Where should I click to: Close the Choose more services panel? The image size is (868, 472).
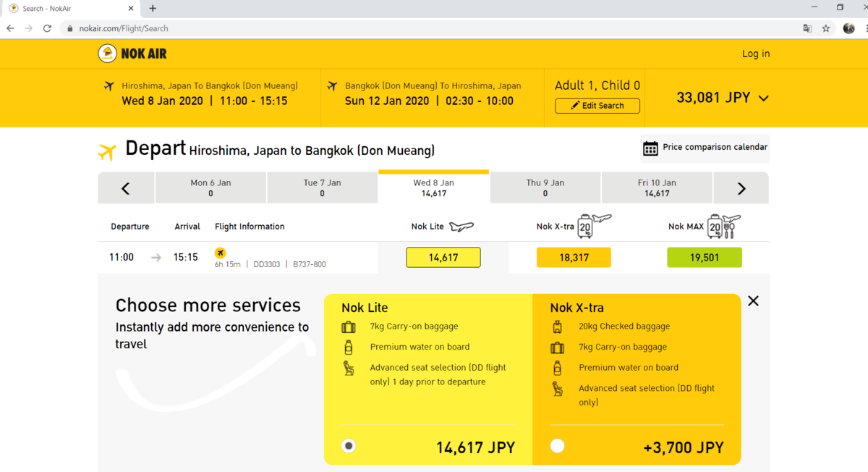[753, 301]
